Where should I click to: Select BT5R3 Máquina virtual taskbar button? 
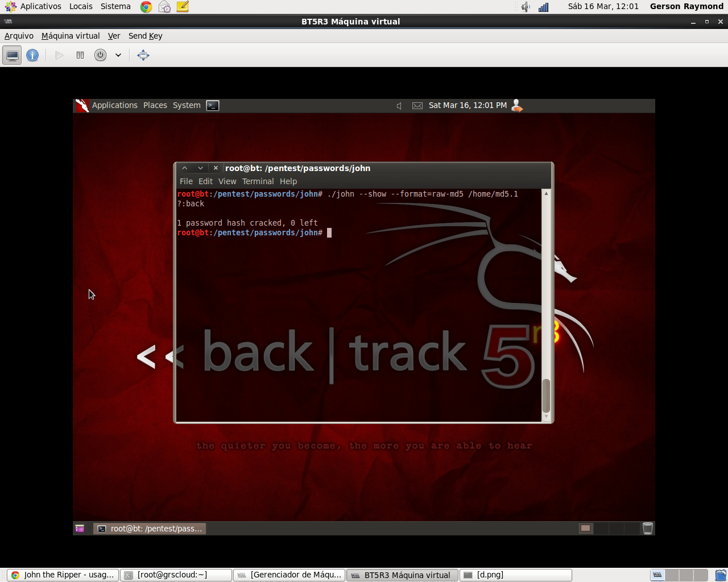click(x=402, y=575)
